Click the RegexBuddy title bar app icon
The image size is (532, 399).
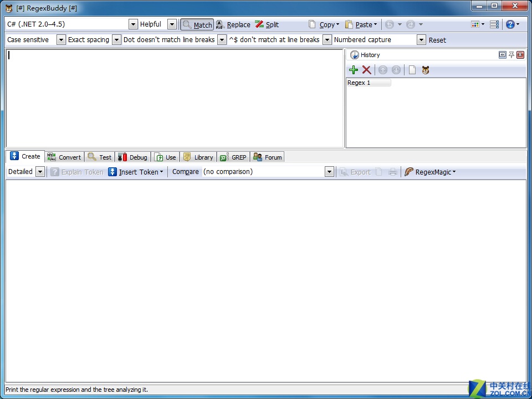point(9,8)
